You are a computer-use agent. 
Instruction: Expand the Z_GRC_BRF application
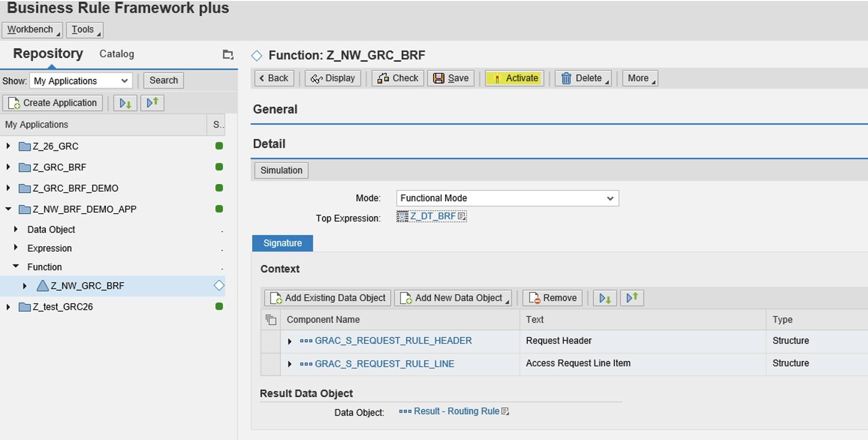8,167
